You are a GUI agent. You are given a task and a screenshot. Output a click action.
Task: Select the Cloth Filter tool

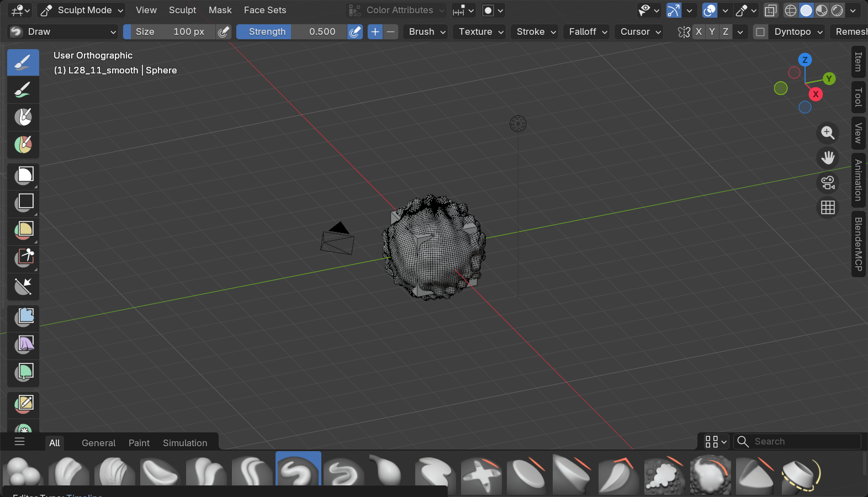click(23, 345)
